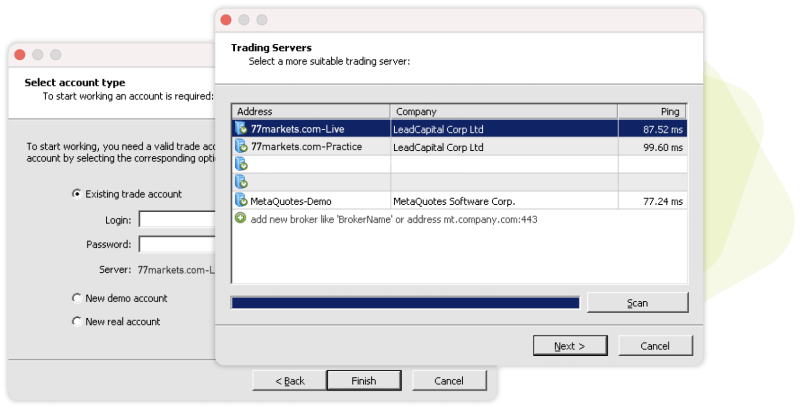Click the Login input field
This screenshot has height=409, width=810.
177,219
